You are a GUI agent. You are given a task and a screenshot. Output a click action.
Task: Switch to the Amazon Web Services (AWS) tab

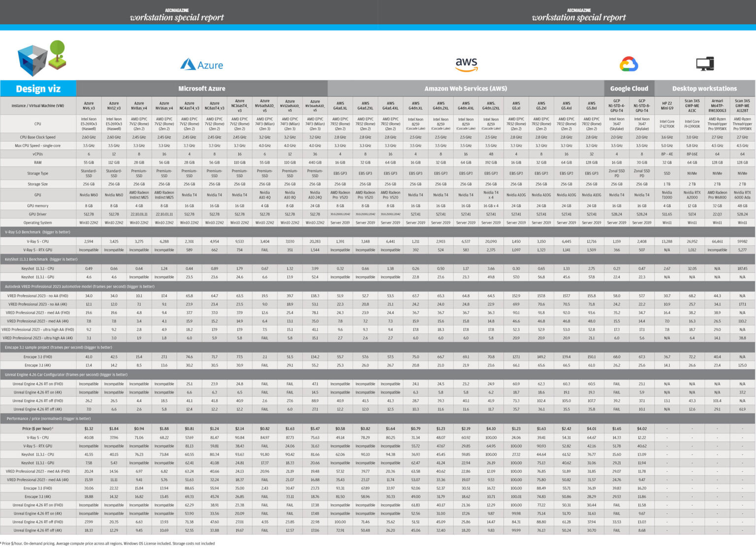click(x=465, y=89)
